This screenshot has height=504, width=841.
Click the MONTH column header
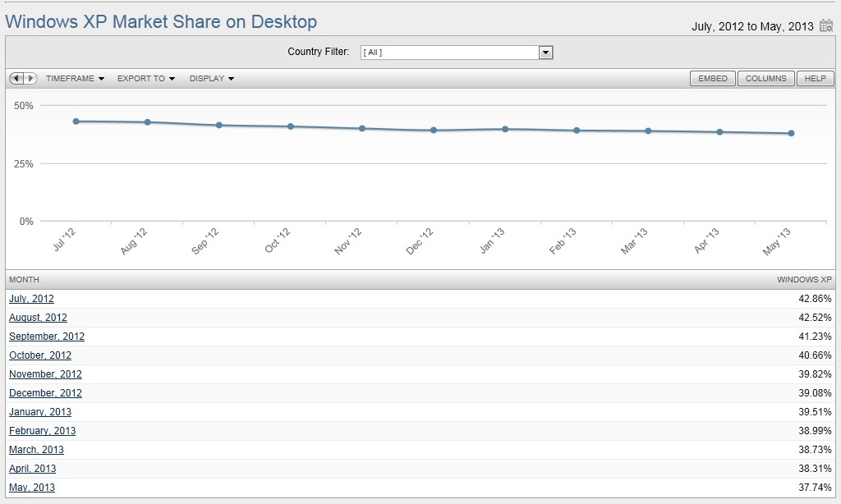[24, 280]
